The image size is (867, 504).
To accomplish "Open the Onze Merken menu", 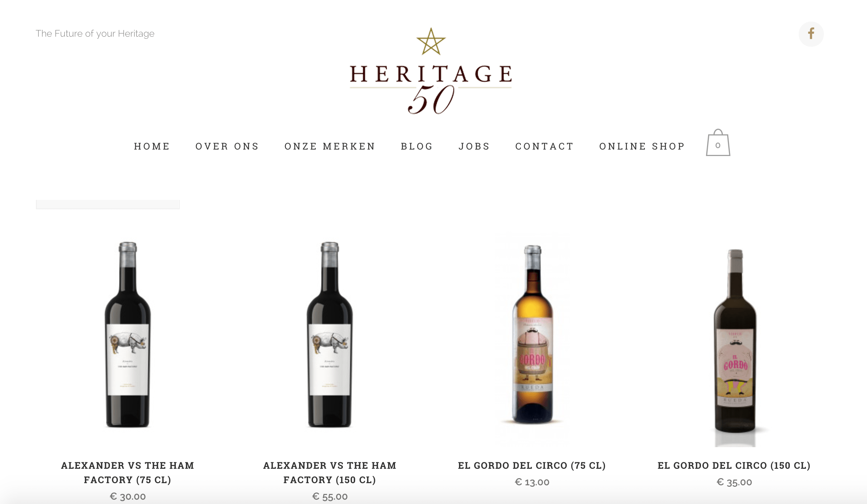I will click(x=330, y=146).
